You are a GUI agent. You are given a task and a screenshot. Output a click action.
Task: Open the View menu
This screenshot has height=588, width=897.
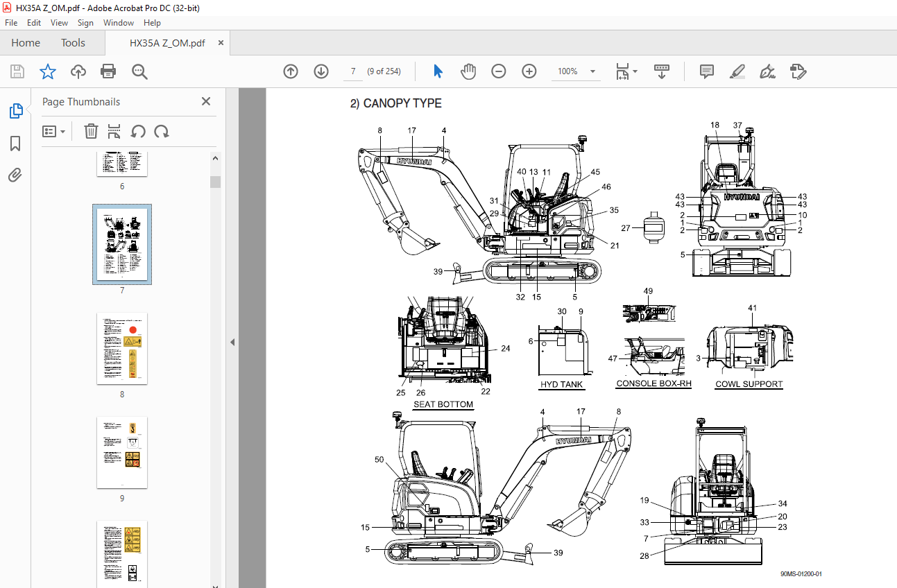(59, 23)
